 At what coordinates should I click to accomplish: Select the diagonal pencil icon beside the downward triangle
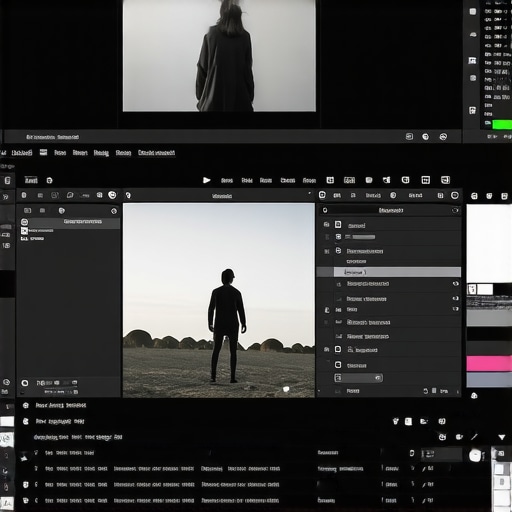[474, 437]
